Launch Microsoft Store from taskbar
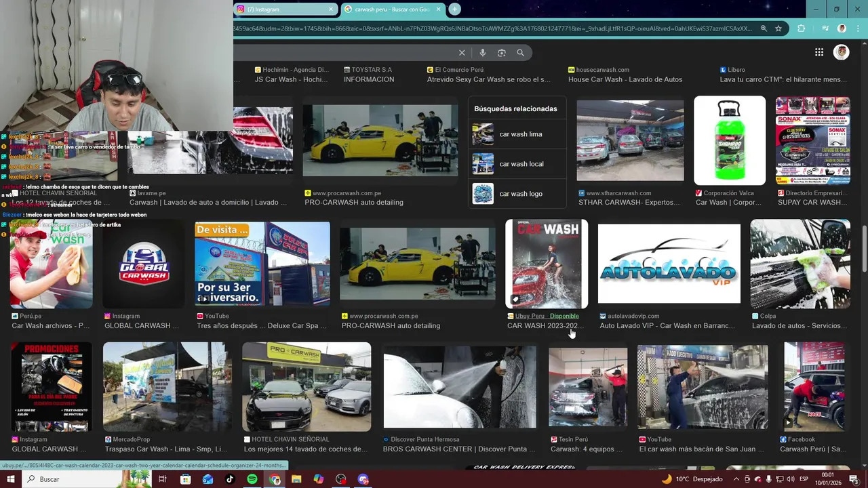The image size is (868, 488). (x=185, y=479)
